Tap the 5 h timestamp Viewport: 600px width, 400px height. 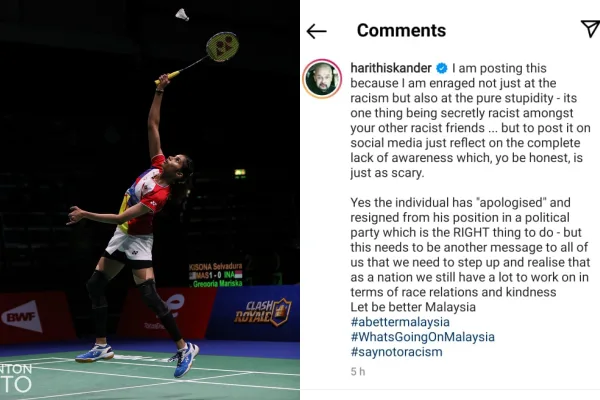tap(358, 372)
